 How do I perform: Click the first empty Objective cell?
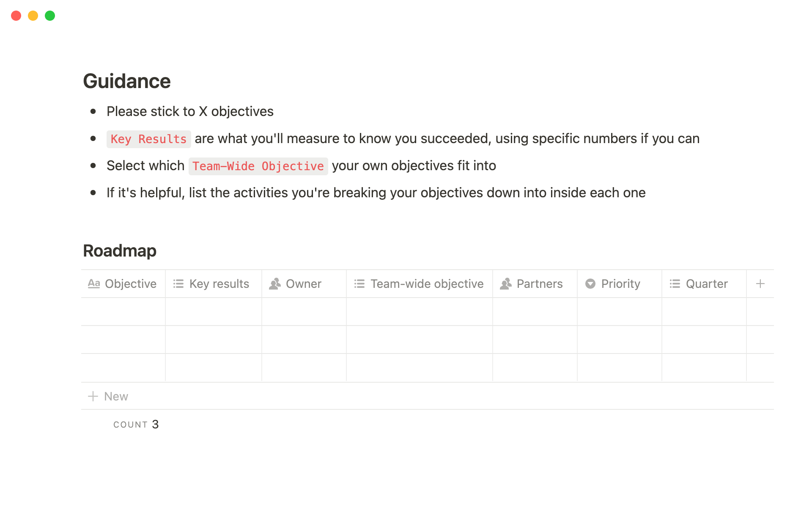[x=123, y=312]
